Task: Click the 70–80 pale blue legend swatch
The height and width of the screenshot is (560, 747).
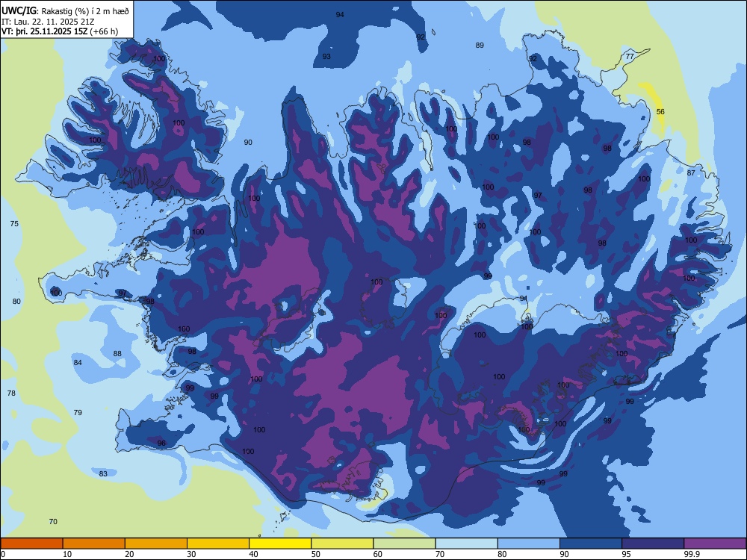Action: click(466, 544)
